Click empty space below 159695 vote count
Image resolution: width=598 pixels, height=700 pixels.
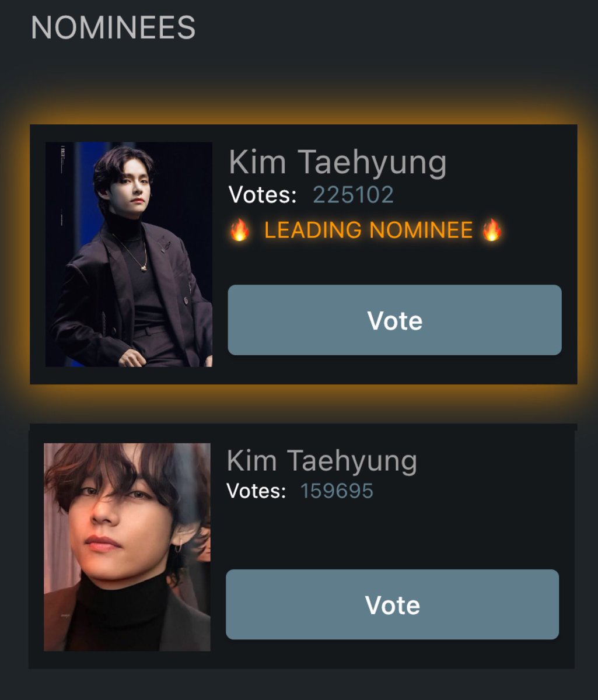(x=392, y=534)
